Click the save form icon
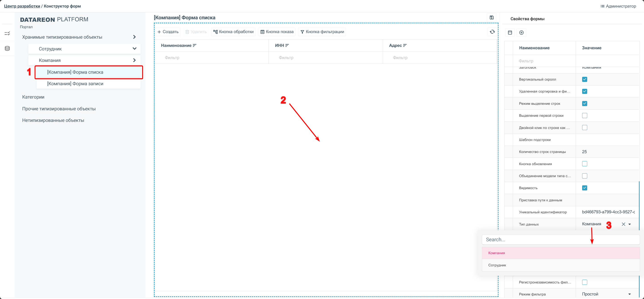Image resolution: width=644 pixels, height=299 pixels. pyautogui.click(x=491, y=18)
